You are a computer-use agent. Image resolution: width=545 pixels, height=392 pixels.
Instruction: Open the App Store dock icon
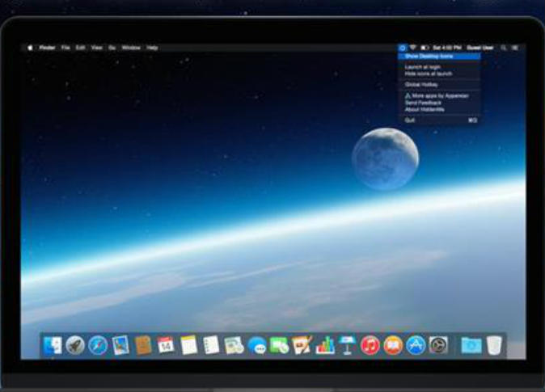point(416,345)
